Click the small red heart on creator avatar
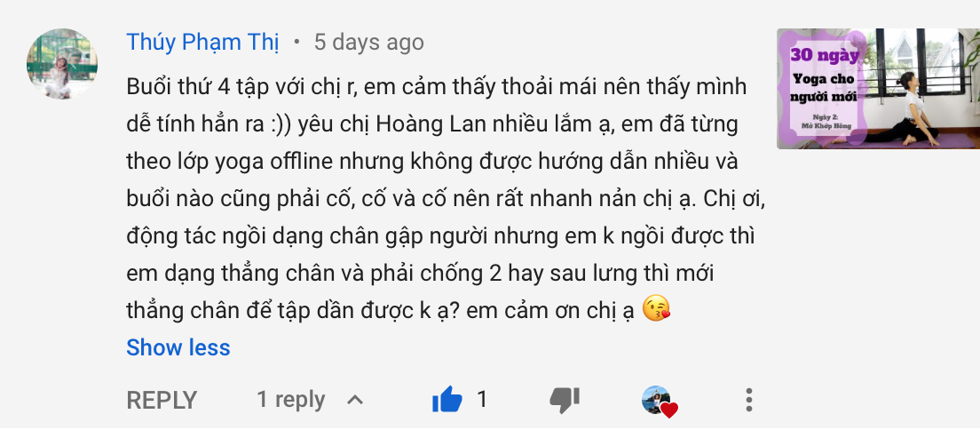Screen dimensions: 980x430 click(x=668, y=410)
